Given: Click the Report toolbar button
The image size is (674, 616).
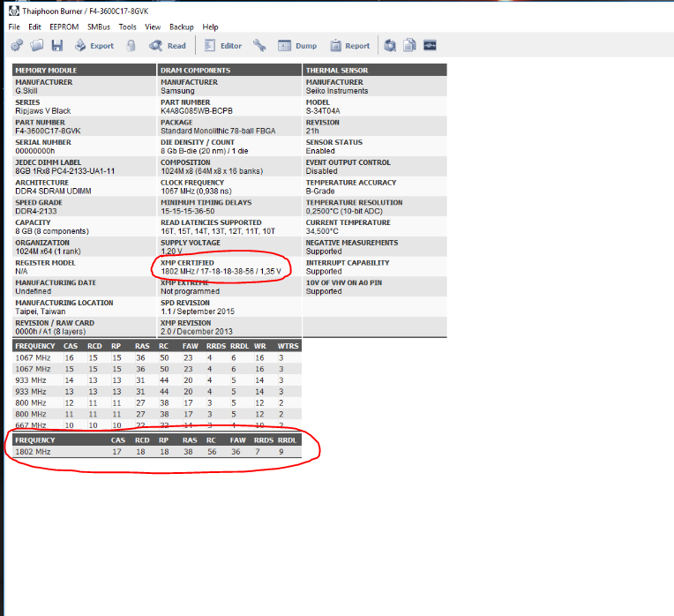Looking at the screenshot, I should (x=350, y=46).
